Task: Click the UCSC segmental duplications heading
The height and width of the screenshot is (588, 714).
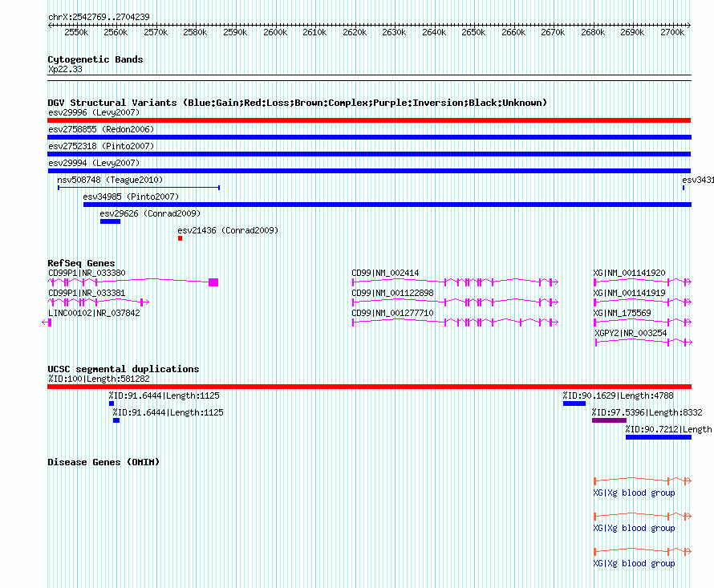Action: [124, 369]
